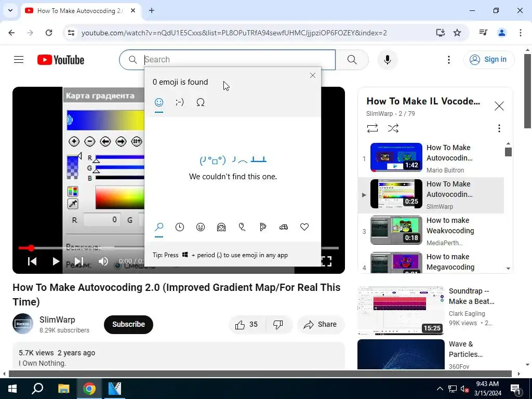
Task: Go to YouTube home via logo
Action: (x=61, y=60)
